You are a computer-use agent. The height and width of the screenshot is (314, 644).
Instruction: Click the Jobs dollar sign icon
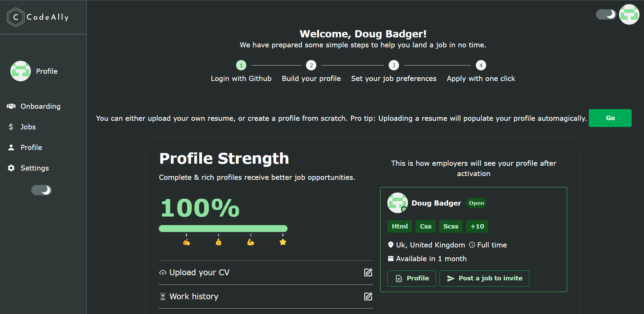coord(11,127)
